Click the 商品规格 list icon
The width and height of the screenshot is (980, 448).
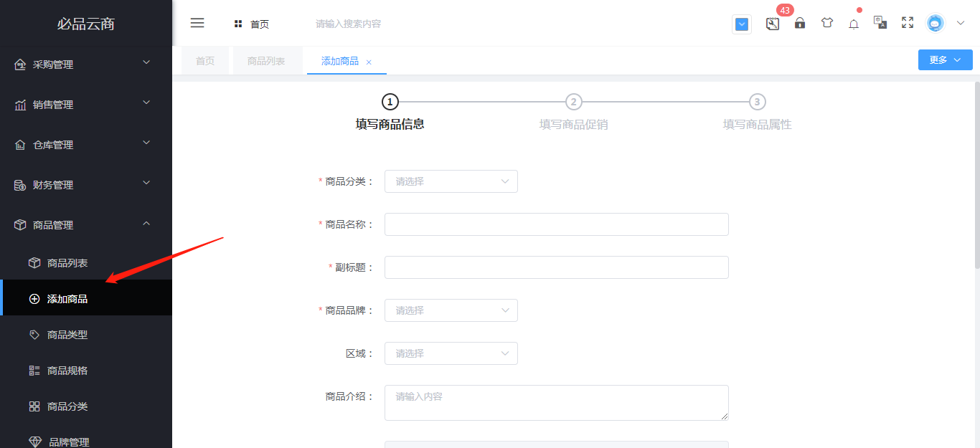34,371
